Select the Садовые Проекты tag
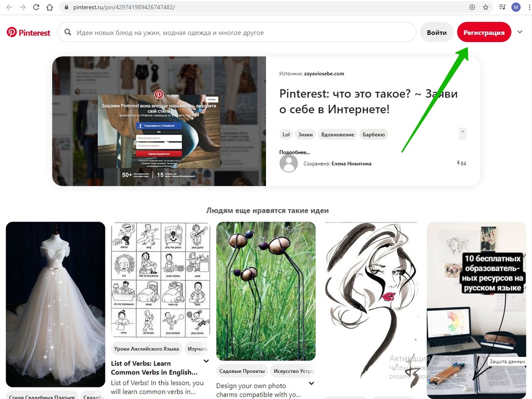Viewport: 532px width, 399px height. pos(242,371)
